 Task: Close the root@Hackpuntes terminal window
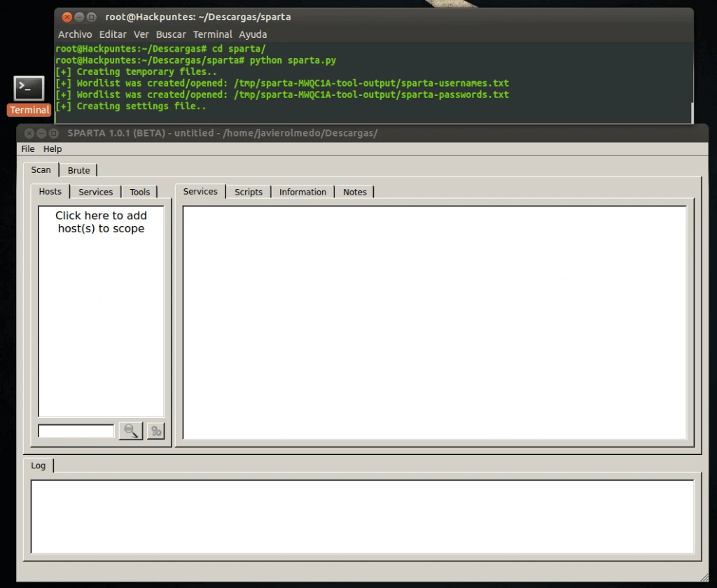coord(67,17)
